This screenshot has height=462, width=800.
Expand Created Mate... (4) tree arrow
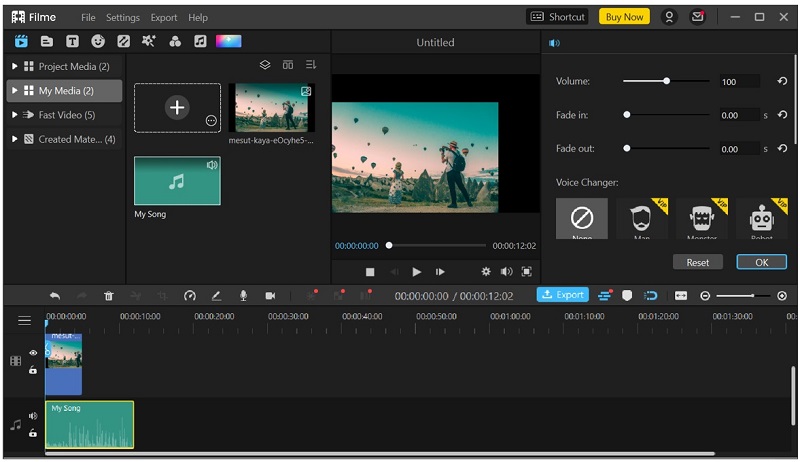[x=15, y=139]
